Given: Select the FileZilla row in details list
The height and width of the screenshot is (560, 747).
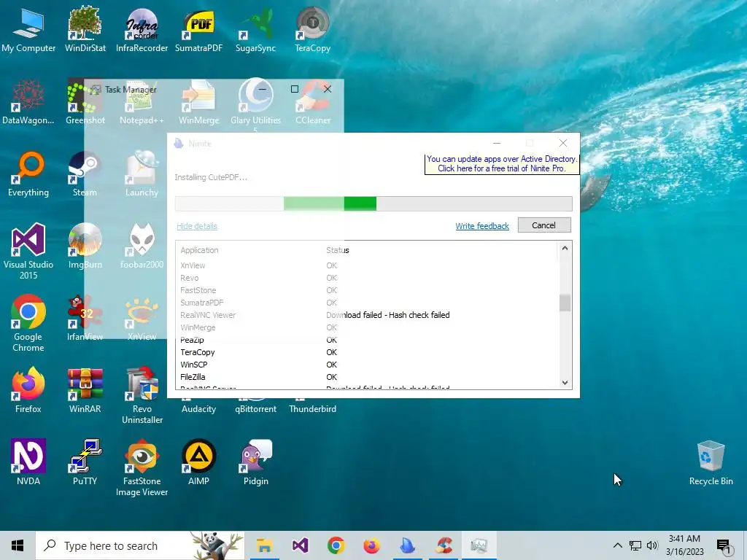Looking at the screenshot, I should 366,377.
